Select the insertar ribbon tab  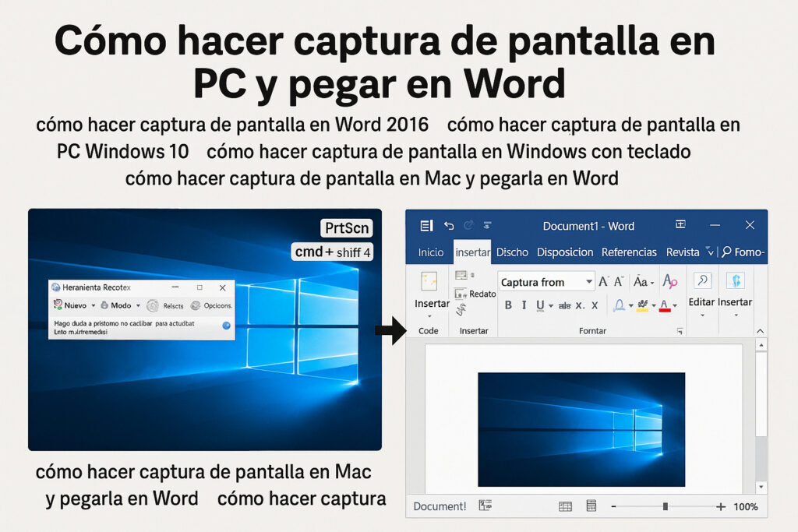tap(472, 252)
